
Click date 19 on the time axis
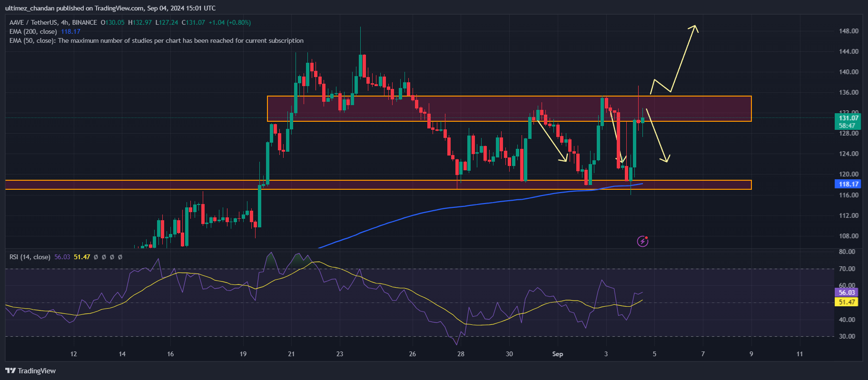tap(243, 354)
